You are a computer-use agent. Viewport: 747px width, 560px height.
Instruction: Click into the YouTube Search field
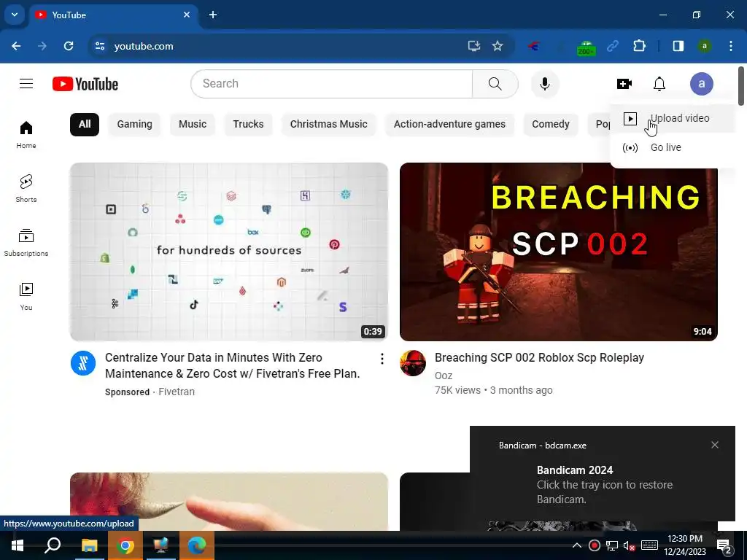[332, 84]
